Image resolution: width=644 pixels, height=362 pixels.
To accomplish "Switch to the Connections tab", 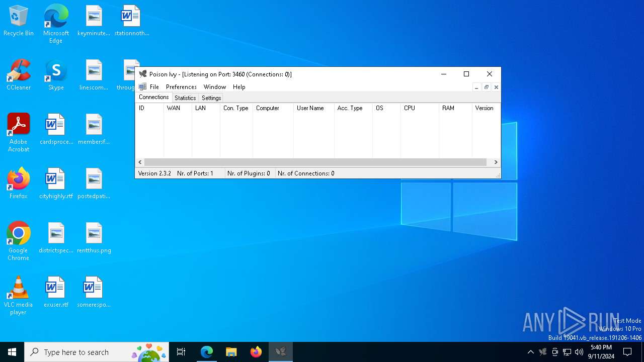I will pyautogui.click(x=153, y=97).
